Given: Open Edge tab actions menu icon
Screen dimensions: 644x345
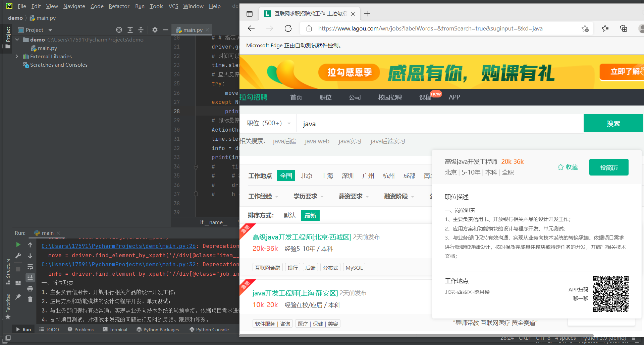Looking at the screenshot, I should point(249,14).
